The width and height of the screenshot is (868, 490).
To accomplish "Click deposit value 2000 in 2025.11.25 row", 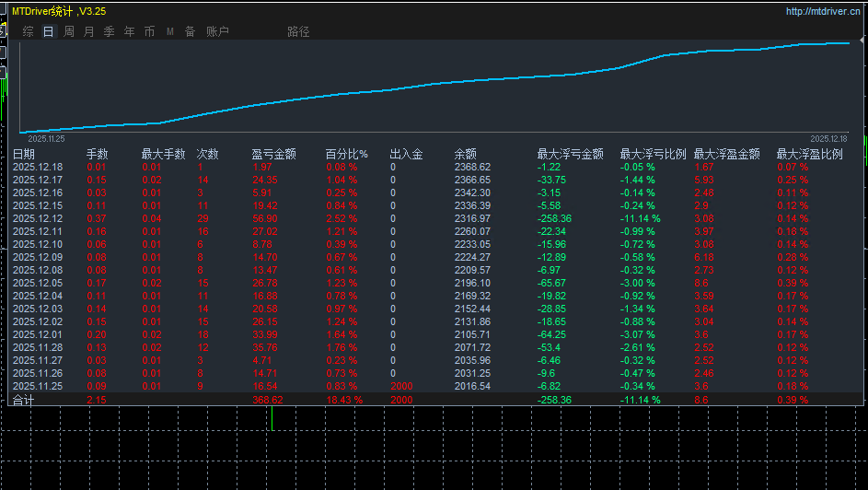I will click(x=401, y=387).
